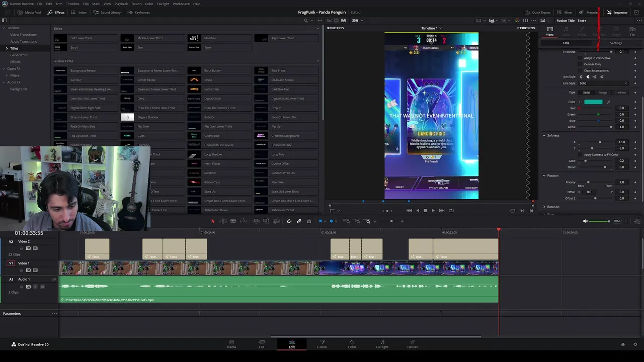Image resolution: width=644 pixels, height=362 pixels.
Task: Enable Apply Softness to Fill Color checkbox
Action: 580,155
